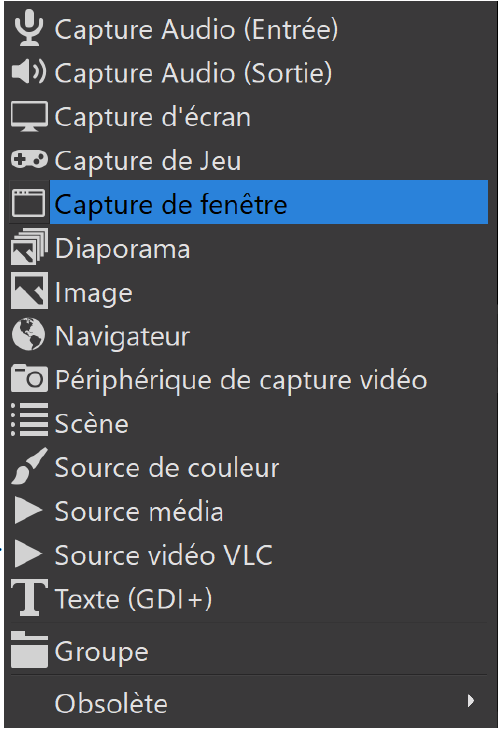Click the speaker icon for Capture Audio (Sortie)
The width and height of the screenshot is (503, 733).
[x=29, y=72]
